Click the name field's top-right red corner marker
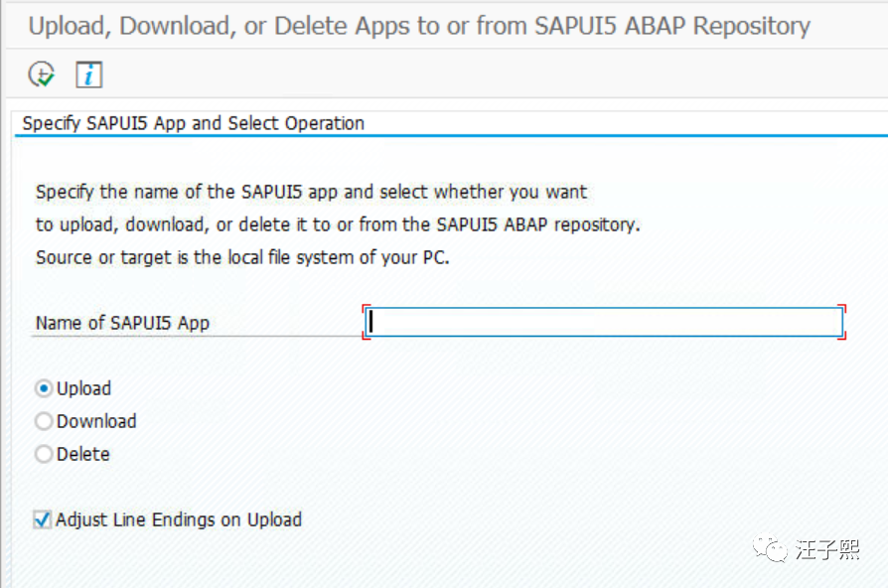 point(842,309)
